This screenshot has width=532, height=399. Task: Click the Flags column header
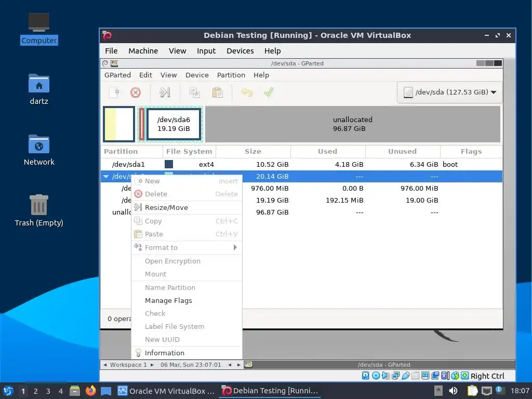pyautogui.click(x=471, y=152)
